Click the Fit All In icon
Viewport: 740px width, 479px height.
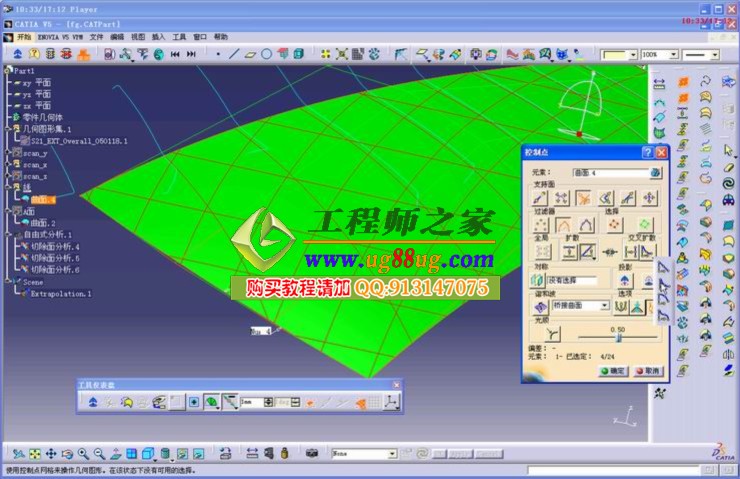[x=36, y=453]
